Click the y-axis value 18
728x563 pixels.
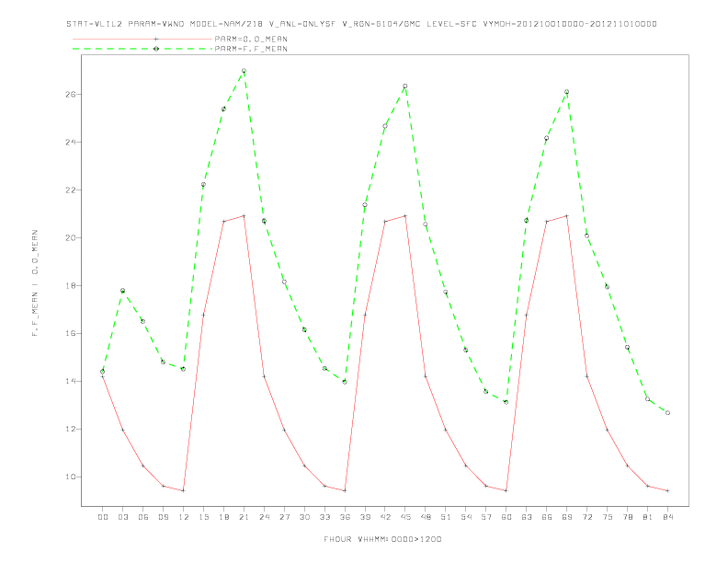tap(71, 286)
